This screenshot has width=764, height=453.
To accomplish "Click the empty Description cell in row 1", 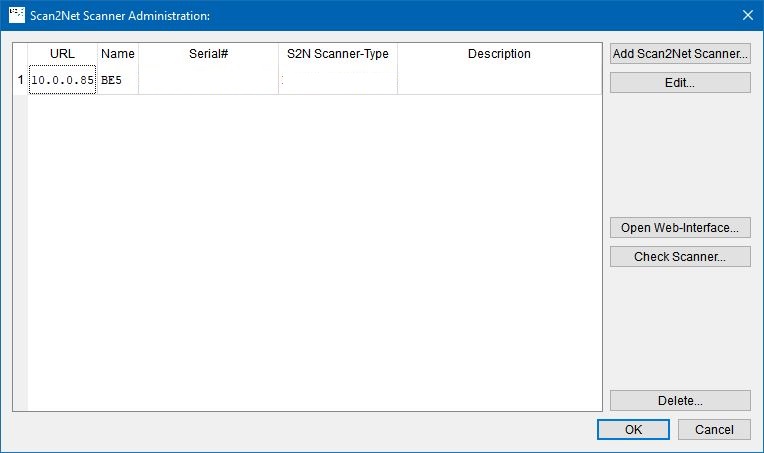I will [499, 80].
